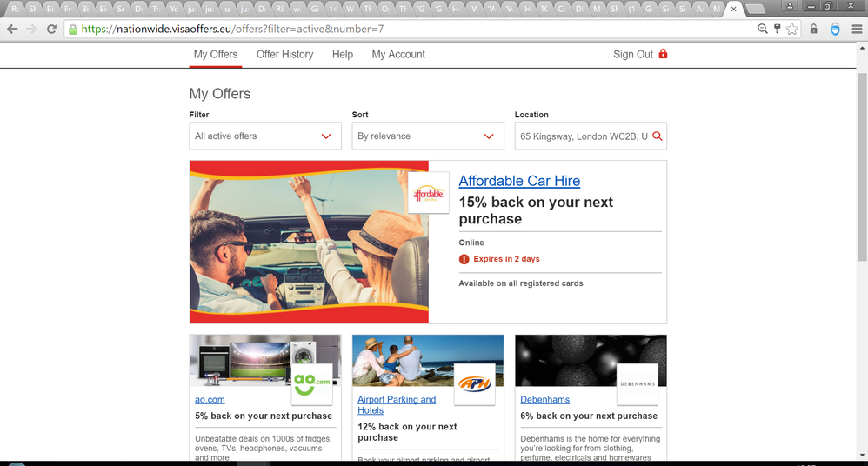Bookmark this page with the star icon
The width and height of the screenshot is (868, 466).
792,29
